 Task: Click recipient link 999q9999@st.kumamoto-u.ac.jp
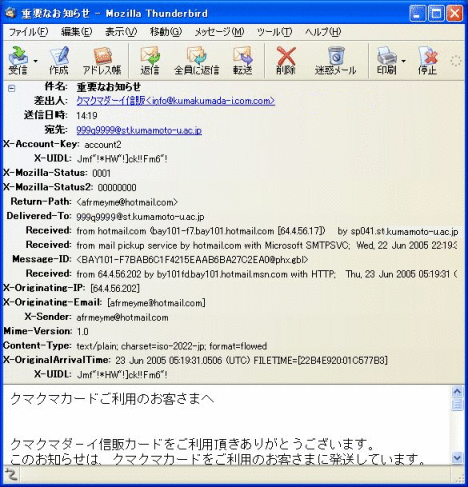pyautogui.click(x=139, y=130)
